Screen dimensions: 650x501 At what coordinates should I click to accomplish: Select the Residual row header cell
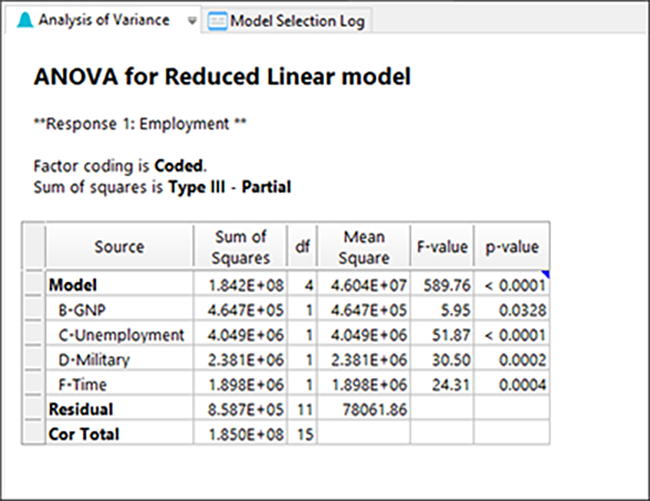coord(34,408)
